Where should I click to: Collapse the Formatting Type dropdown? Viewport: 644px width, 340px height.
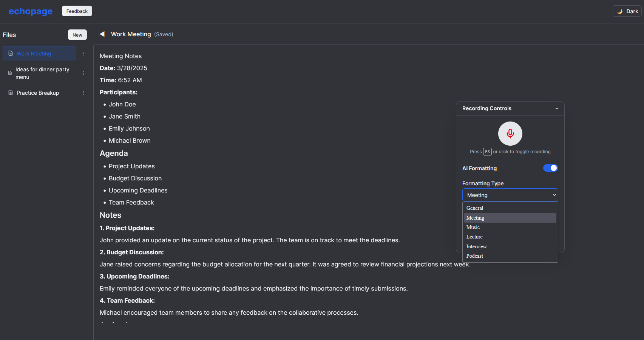(510, 195)
